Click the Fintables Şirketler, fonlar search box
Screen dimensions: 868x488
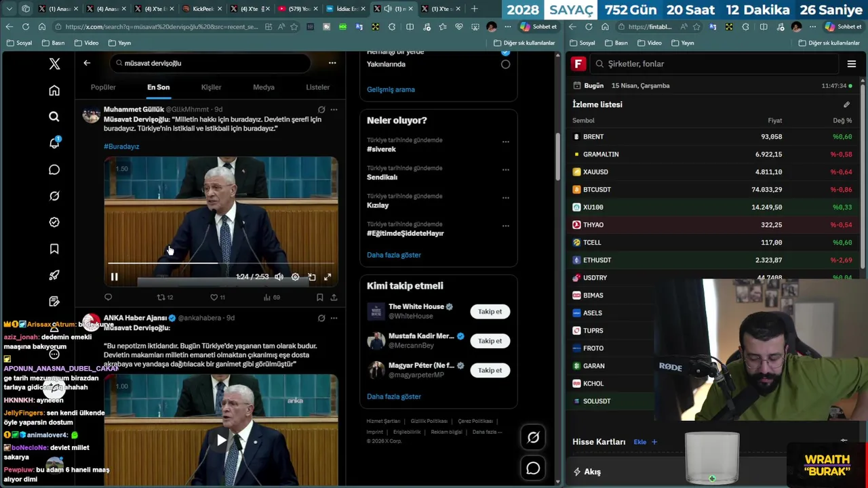[x=714, y=64]
